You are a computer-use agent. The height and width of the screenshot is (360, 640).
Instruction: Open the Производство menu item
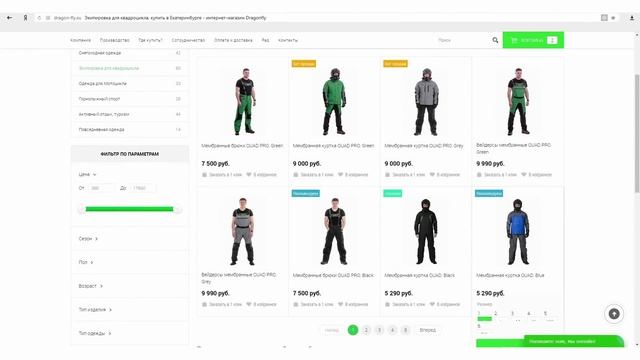tap(115, 40)
